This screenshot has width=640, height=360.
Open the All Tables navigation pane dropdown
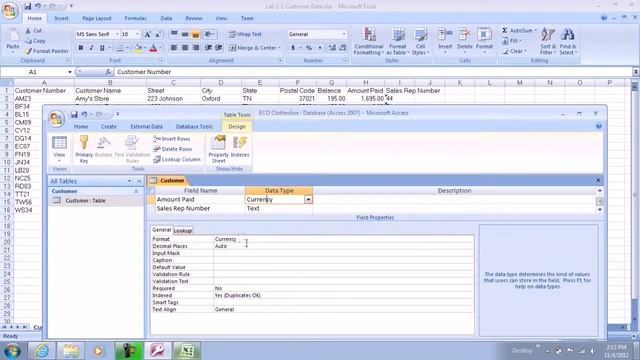coord(129,181)
